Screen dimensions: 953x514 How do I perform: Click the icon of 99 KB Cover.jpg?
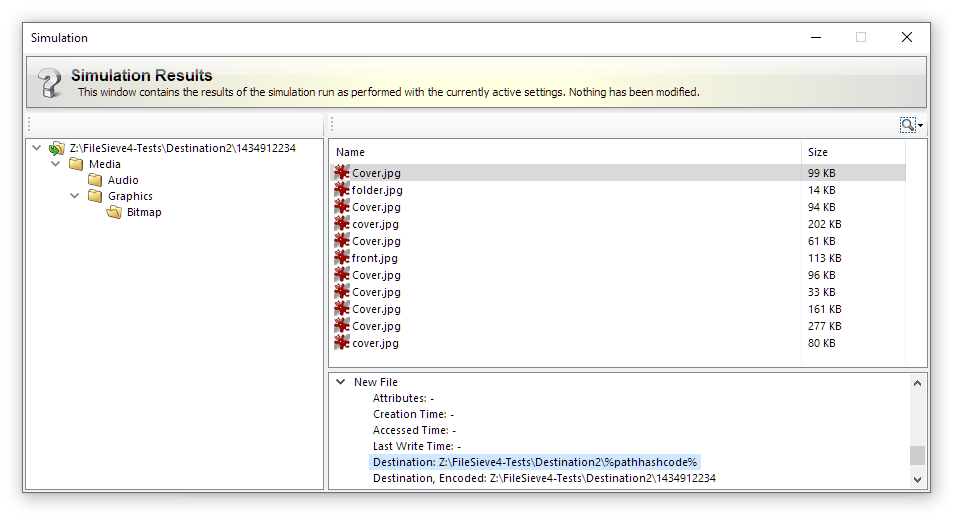pyautogui.click(x=342, y=173)
